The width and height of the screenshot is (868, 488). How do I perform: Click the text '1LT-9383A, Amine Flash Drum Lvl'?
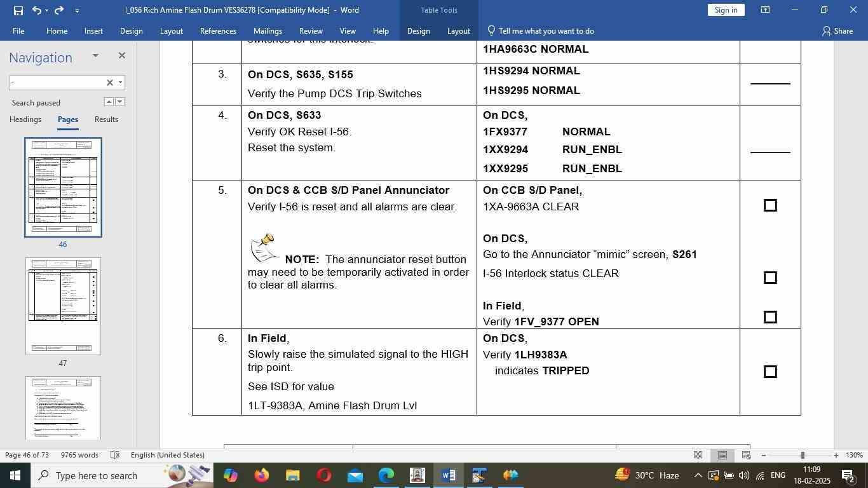coord(332,405)
